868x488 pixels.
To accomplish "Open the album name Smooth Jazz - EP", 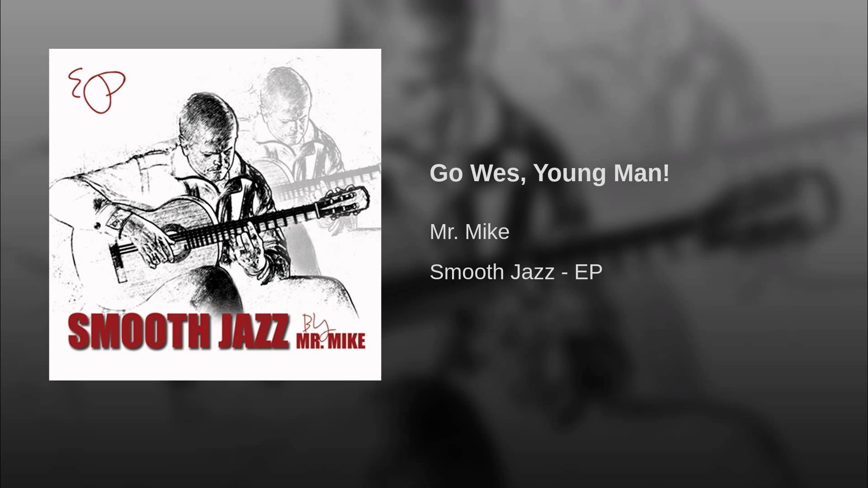I will click(516, 272).
